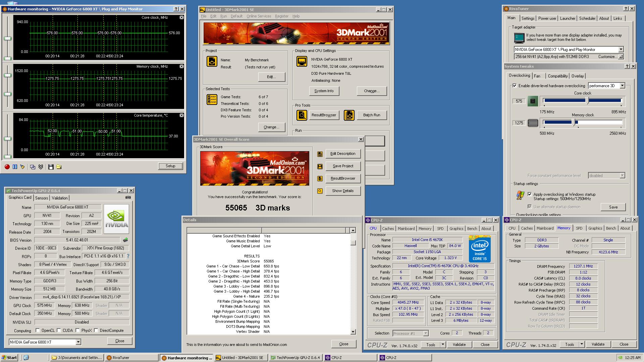Open the Force constant performance level dropdown

[622, 176]
